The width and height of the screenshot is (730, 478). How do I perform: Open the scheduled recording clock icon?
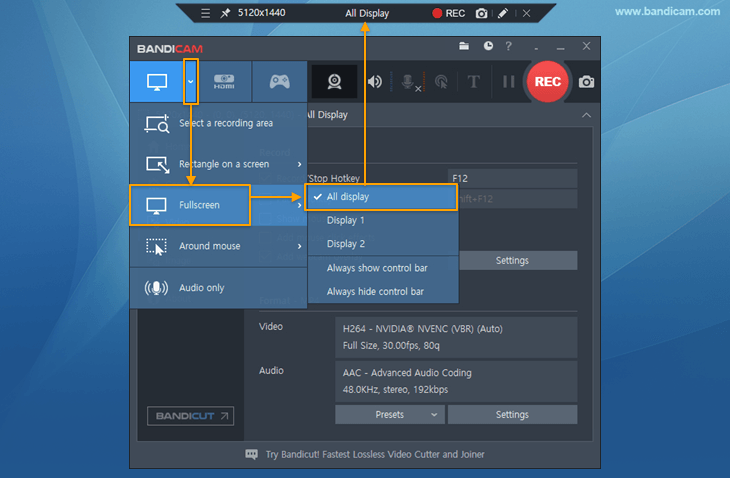(x=488, y=46)
